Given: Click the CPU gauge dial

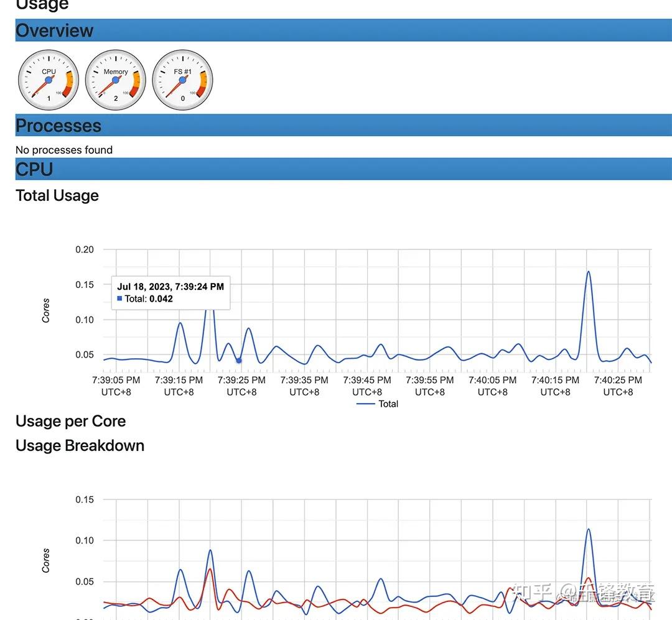Looking at the screenshot, I should [x=49, y=80].
